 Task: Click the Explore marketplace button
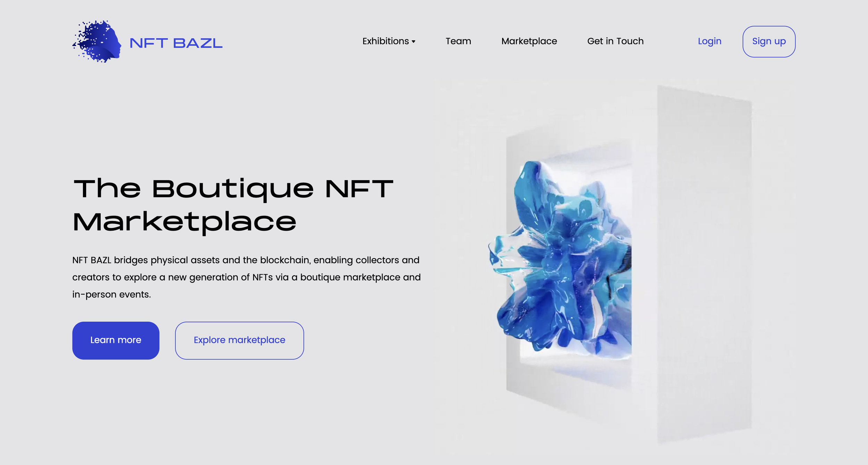(x=240, y=340)
